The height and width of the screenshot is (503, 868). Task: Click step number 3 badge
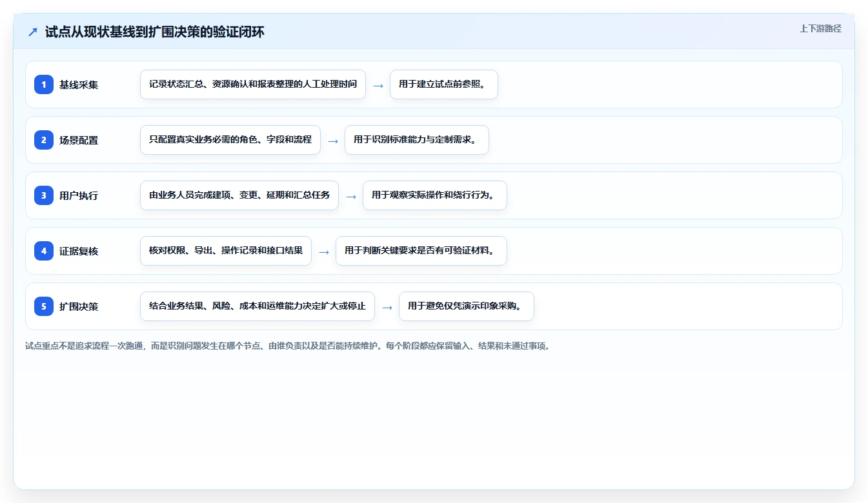(x=44, y=195)
